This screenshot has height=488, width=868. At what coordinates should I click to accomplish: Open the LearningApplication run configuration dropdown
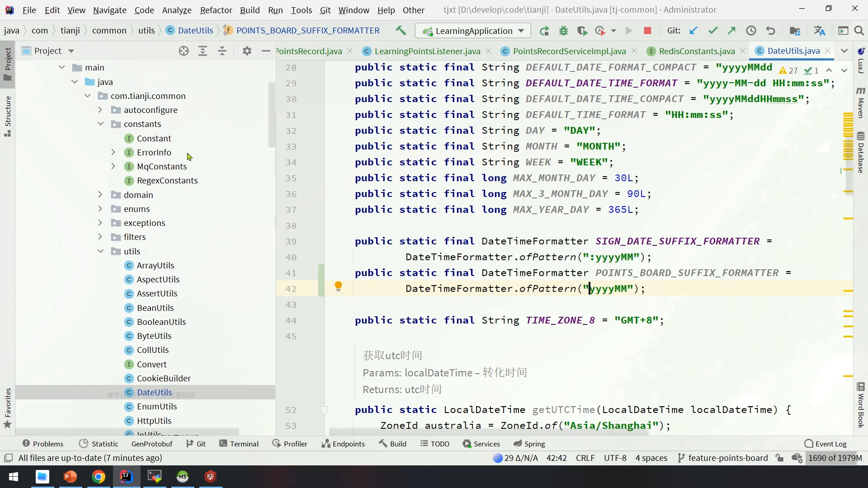coord(473,31)
